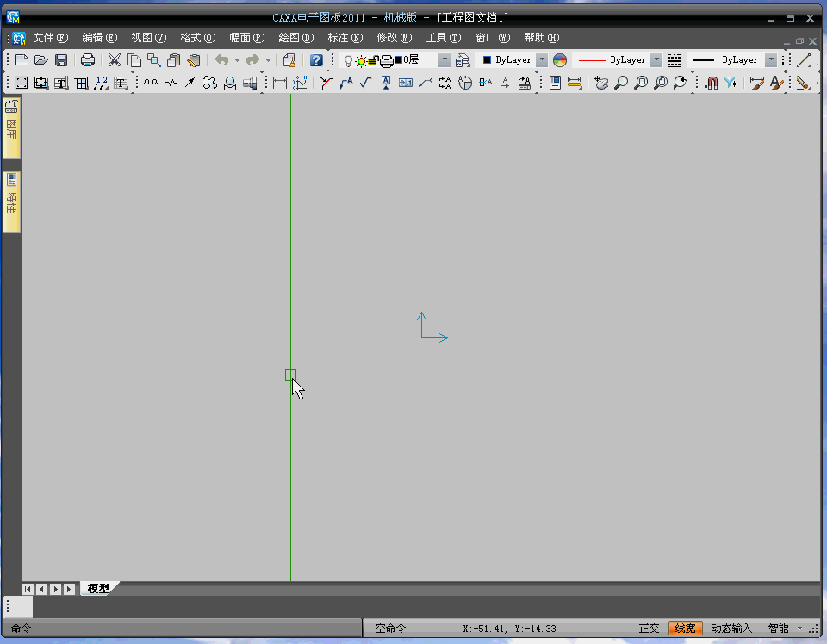This screenshot has height=644, width=827.
Task: Toggle the 线宽 line width display
Action: pos(685,629)
